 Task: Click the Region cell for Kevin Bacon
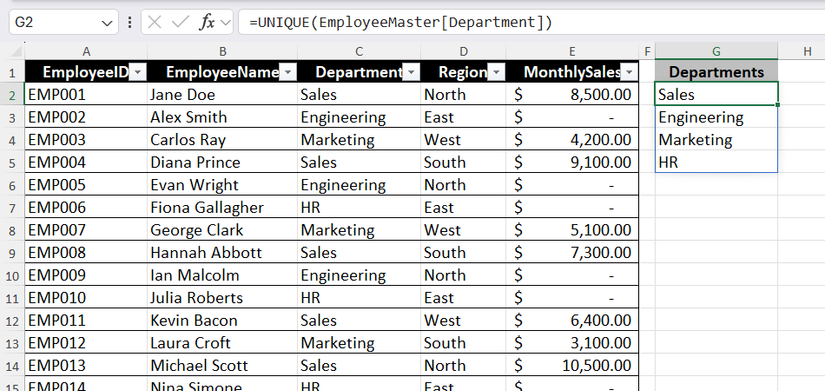[463, 320]
